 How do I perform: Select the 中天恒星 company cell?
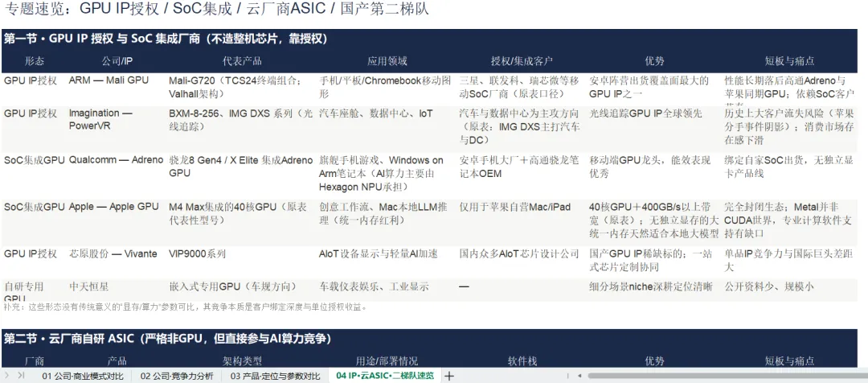117,290
